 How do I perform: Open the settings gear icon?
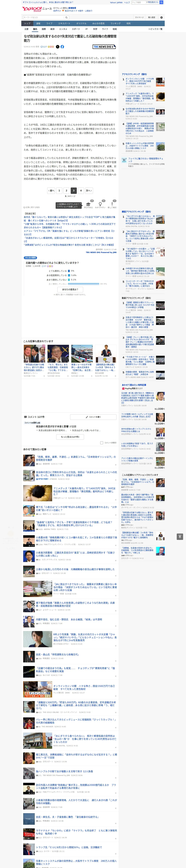[161, 18]
